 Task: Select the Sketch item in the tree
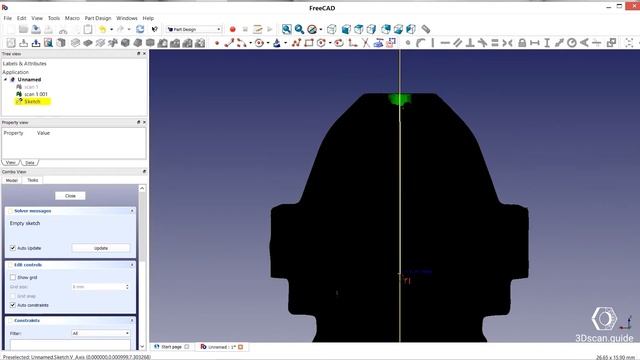click(32, 101)
